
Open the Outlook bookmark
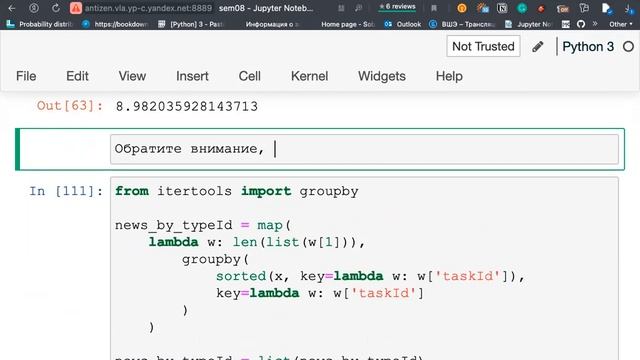402,24
